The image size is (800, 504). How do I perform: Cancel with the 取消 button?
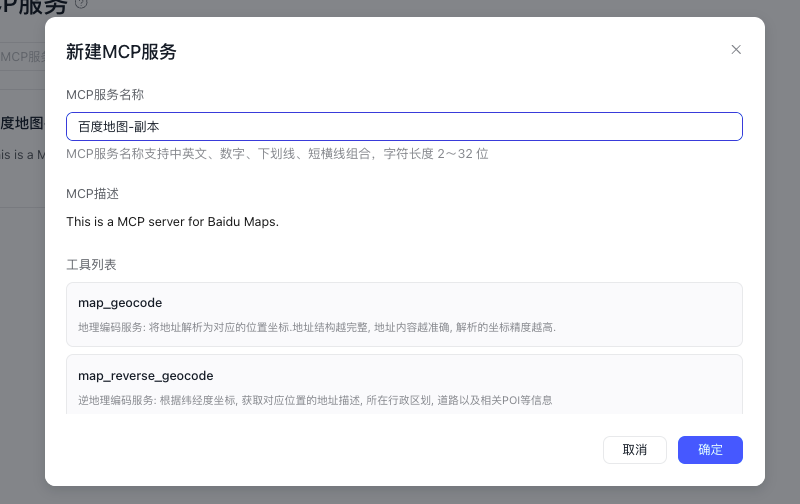coord(635,449)
